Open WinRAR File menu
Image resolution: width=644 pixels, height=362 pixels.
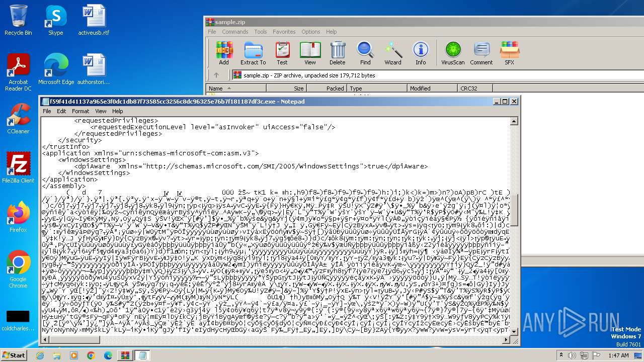point(212,32)
